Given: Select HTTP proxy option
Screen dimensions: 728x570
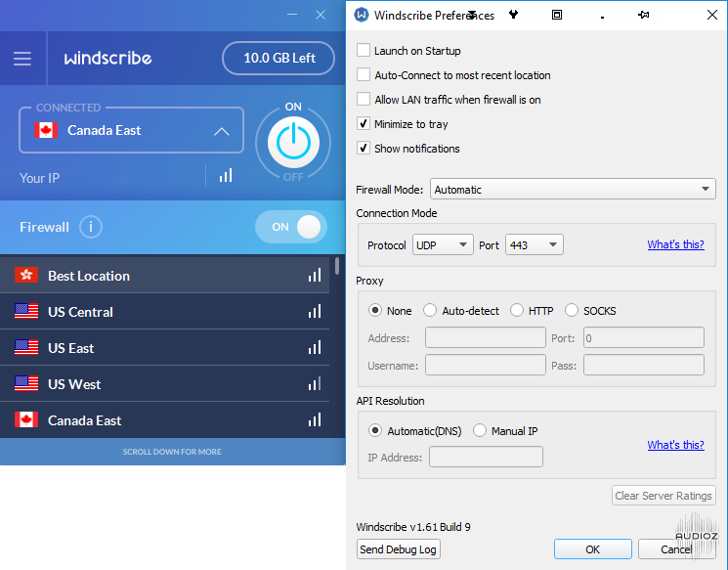Looking at the screenshot, I should click(x=517, y=310).
